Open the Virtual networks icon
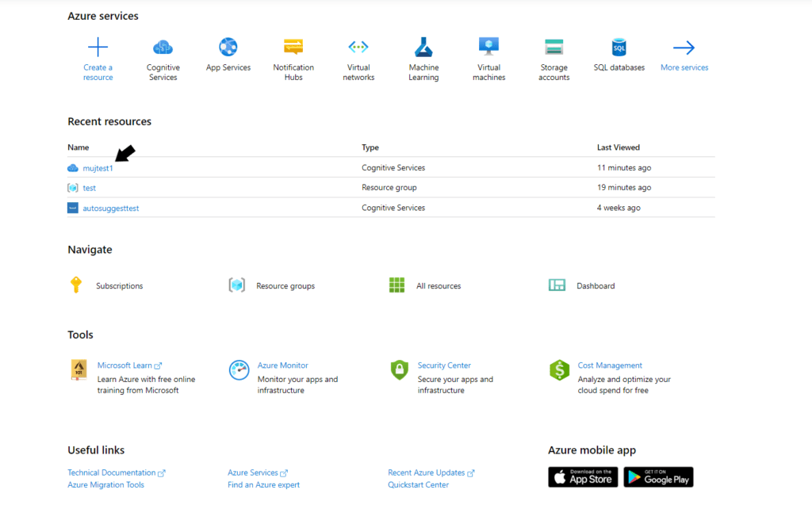Image resolution: width=812 pixels, height=524 pixels. point(358,47)
